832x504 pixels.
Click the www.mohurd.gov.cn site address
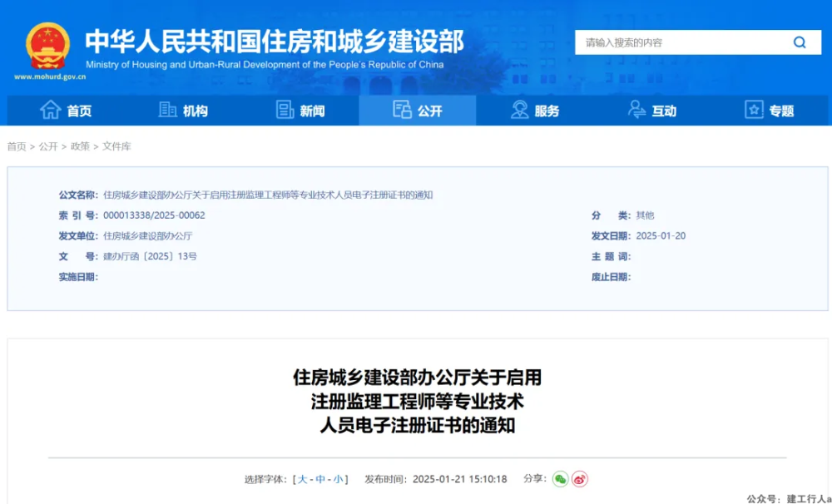pyautogui.click(x=50, y=77)
